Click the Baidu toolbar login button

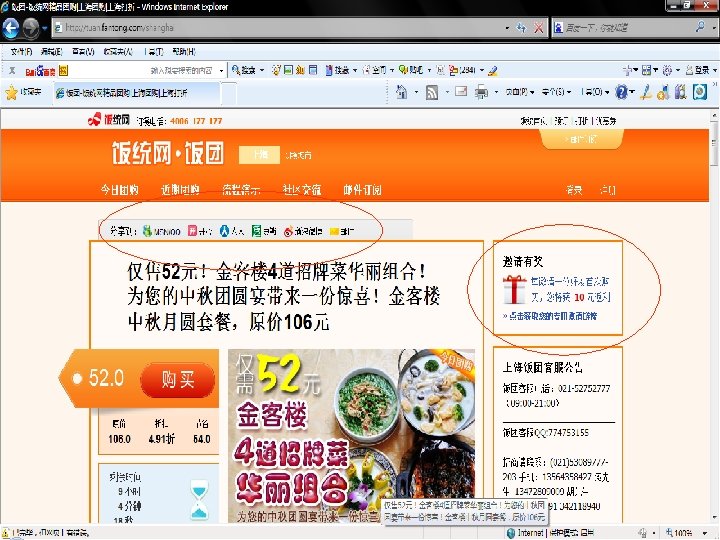[698, 70]
